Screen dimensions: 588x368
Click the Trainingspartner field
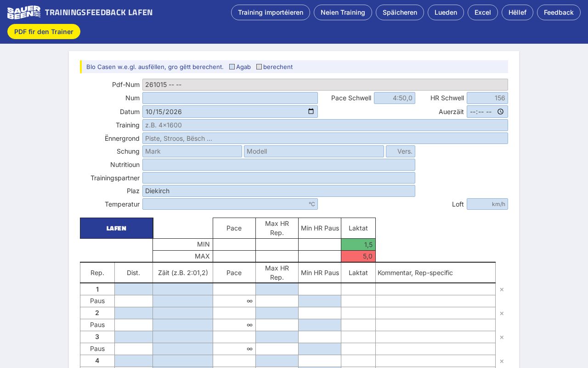point(279,178)
